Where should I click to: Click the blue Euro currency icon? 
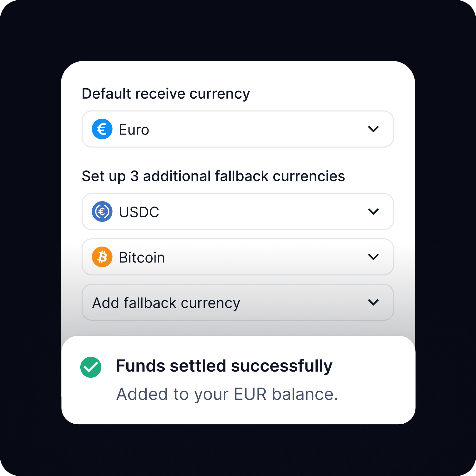pos(102,129)
